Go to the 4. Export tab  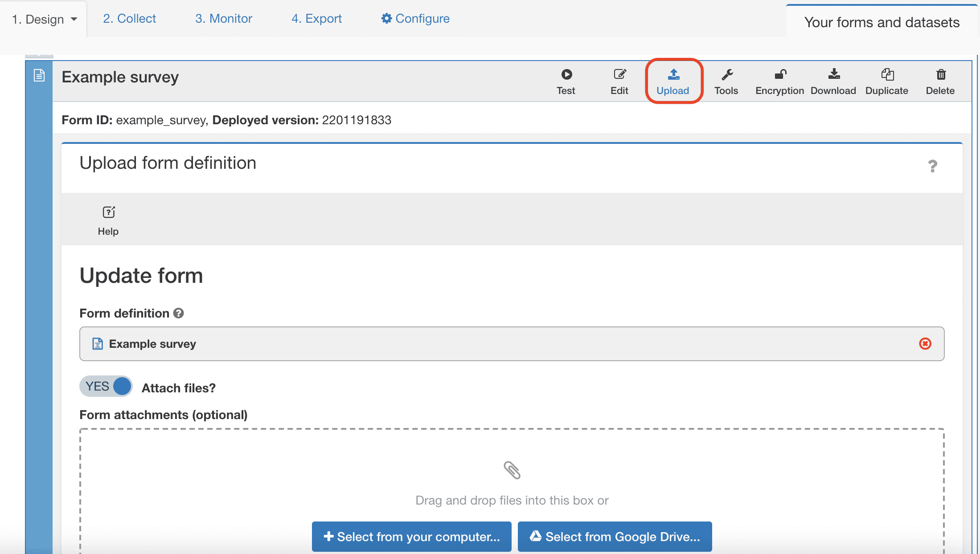(x=316, y=18)
